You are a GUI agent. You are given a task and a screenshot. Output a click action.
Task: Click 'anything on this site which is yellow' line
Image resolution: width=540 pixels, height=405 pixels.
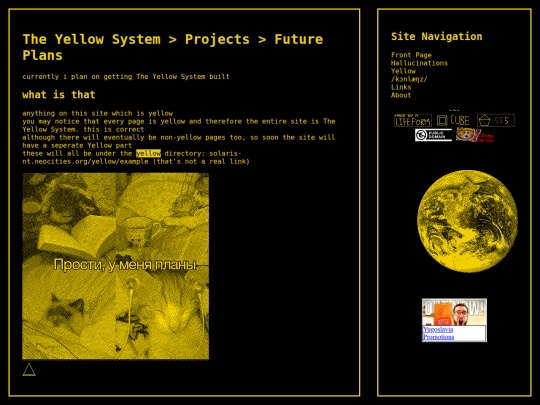(97, 113)
